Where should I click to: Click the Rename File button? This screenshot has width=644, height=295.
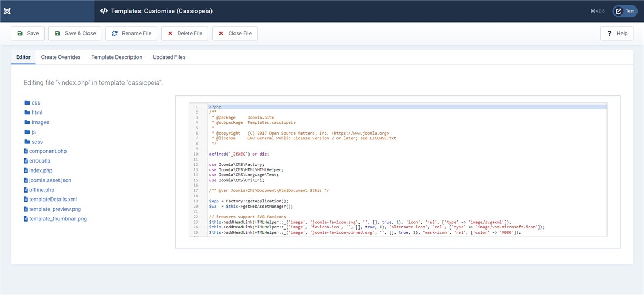(131, 33)
